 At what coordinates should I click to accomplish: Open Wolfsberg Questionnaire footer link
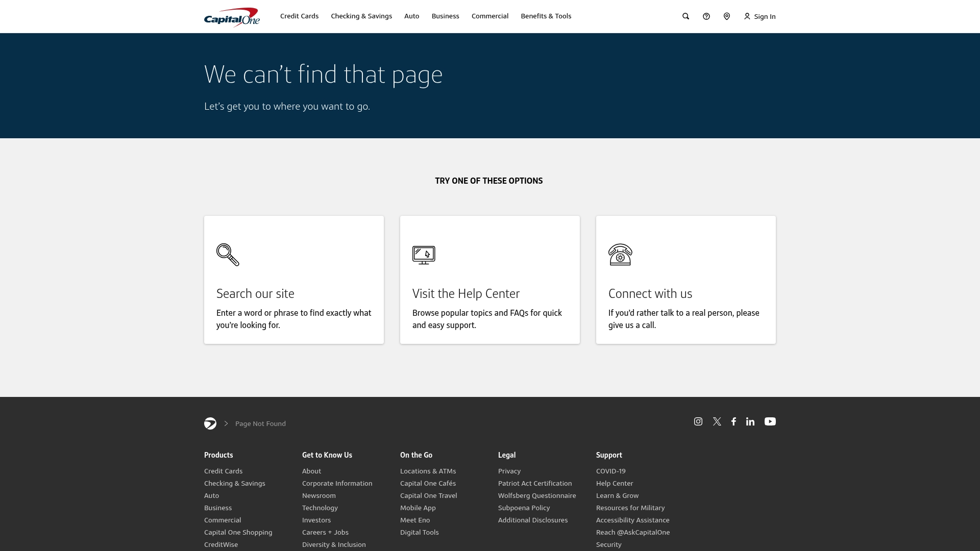click(x=537, y=495)
